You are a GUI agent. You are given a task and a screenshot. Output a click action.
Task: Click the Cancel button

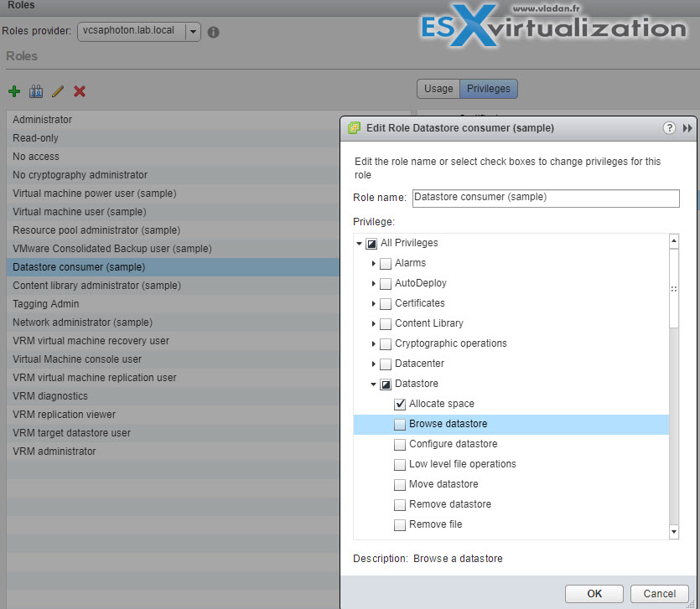pos(660,594)
